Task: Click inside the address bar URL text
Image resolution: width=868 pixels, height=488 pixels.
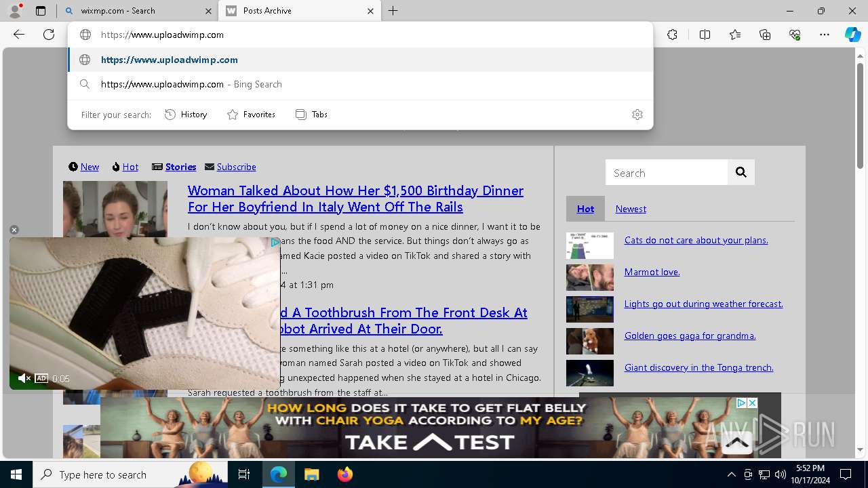Action: (162, 35)
